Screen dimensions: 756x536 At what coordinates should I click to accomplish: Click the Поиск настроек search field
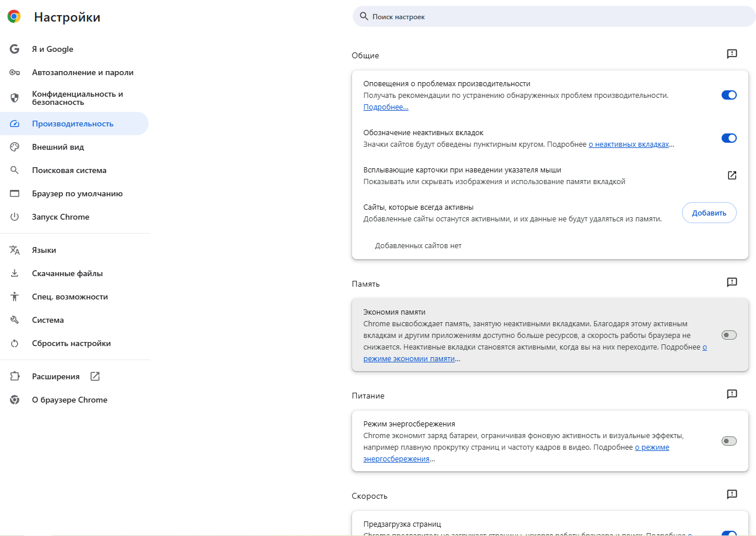coord(554,16)
